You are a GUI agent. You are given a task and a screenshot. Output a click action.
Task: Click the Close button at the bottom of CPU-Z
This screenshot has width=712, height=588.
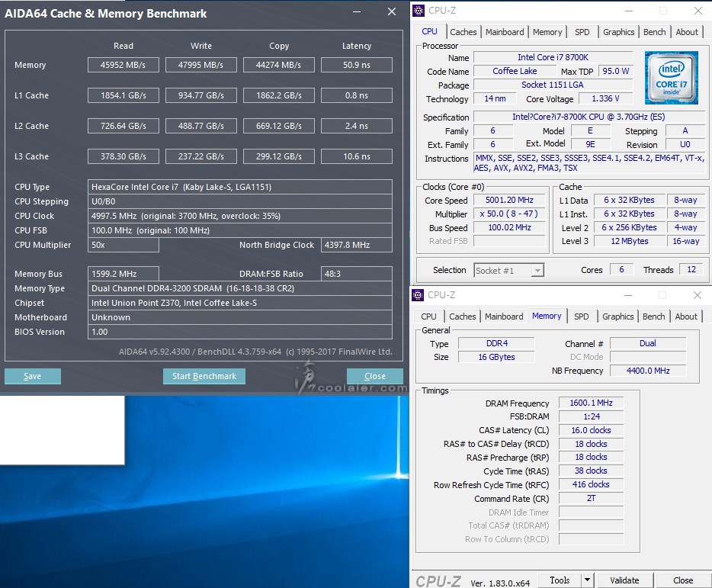click(682, 580)
